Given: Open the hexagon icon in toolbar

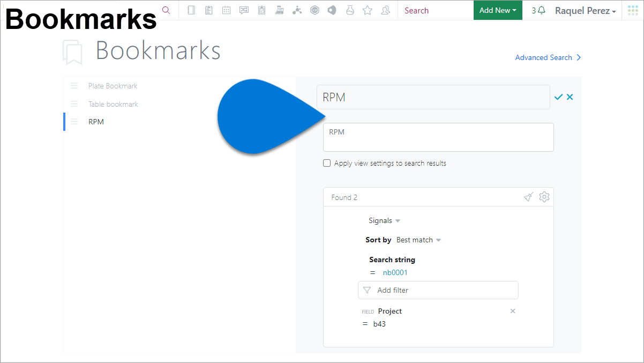Looking at the screenshot, I should click(314, 10).
